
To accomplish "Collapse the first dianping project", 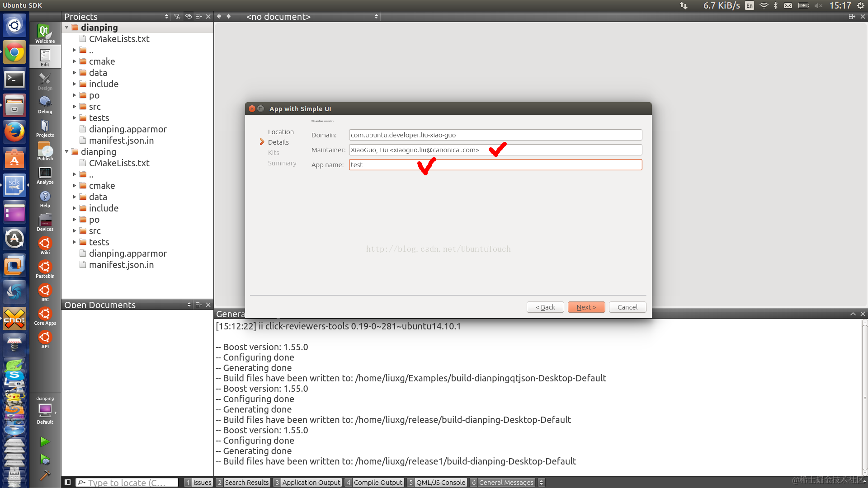I will 67,28.
